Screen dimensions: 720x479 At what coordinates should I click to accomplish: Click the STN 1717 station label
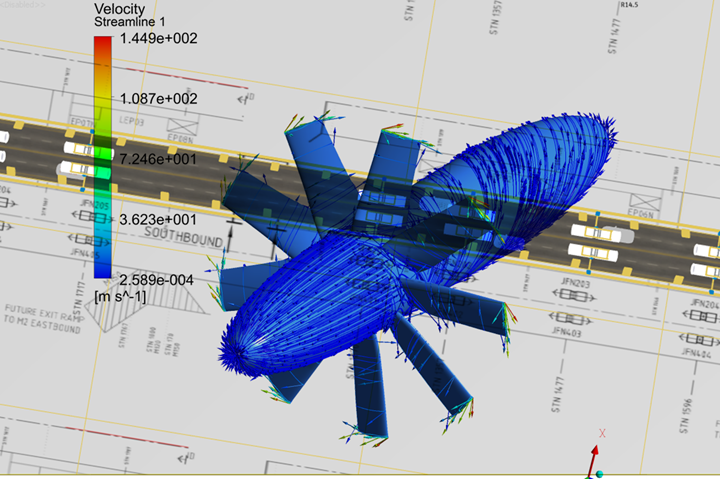click(80, 293)
